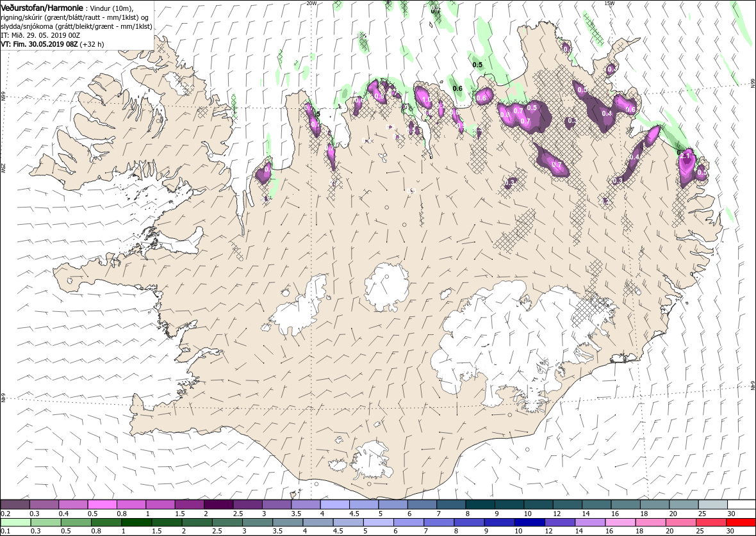Pick the 8 blue swatch in the lower rain scale
The width and height of the screenshot is (756, 536).
(468, 523)
